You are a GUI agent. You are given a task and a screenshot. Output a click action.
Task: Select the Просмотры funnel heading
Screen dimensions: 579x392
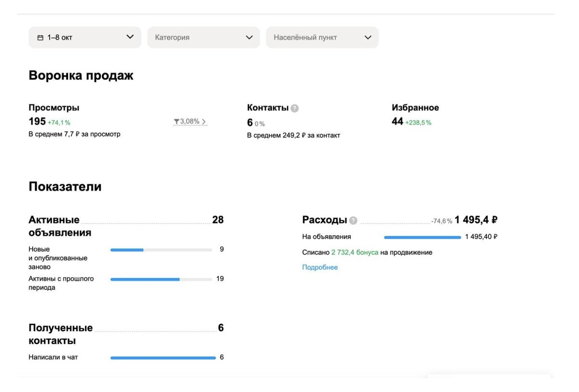(54, 108)
